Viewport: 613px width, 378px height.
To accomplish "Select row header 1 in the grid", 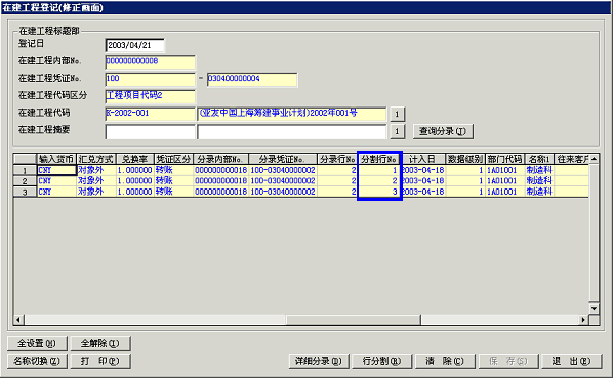I will coord(25,170).
